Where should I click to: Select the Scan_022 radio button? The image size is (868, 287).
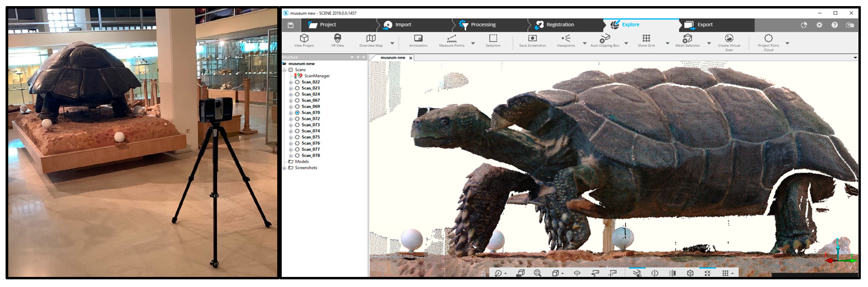point(297,82)
